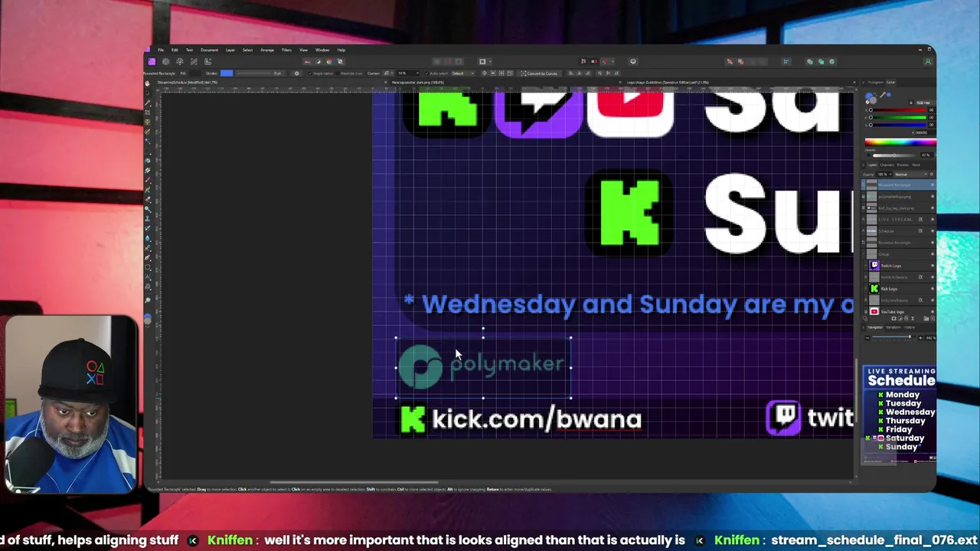This screenshot has height=551, width=980.
Task: Hide the Kick Logo layer
Action: point(932,289)
